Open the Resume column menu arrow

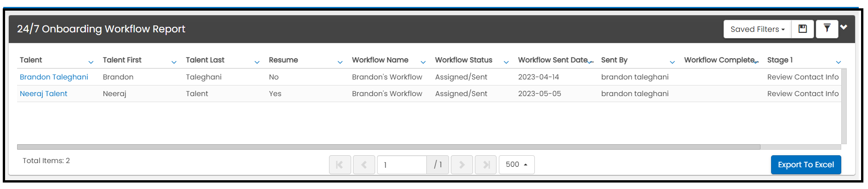340,62
